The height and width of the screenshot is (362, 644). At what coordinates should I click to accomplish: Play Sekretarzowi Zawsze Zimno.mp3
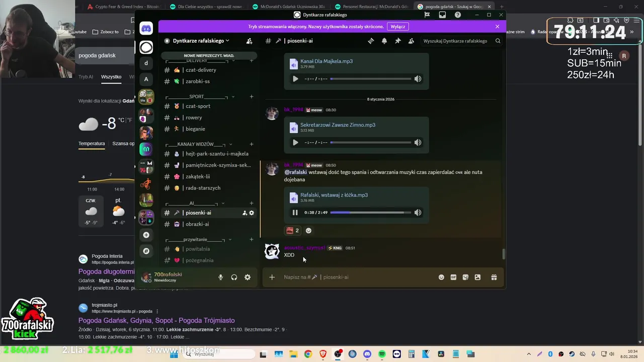pyautogui.click(x=295, y=142)
